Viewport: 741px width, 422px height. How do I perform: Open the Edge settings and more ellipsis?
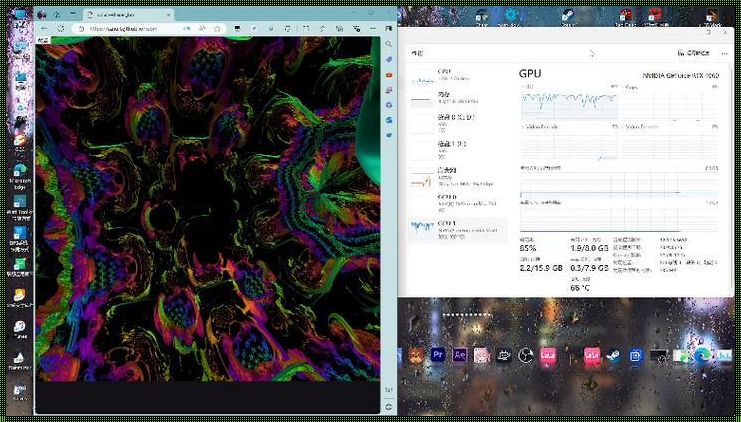pos(373,29)
